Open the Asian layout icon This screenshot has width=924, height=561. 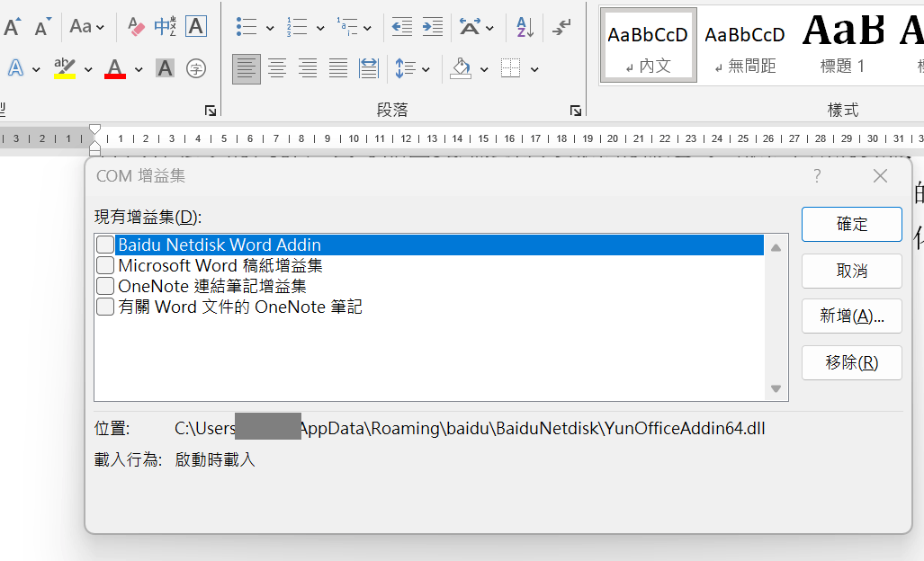coord(470,26)
